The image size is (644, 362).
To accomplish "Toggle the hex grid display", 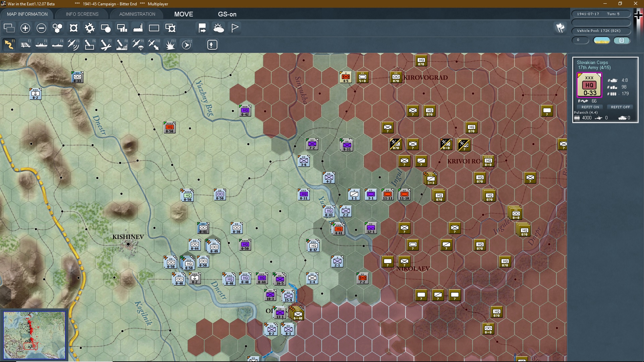I will (57, 28).
